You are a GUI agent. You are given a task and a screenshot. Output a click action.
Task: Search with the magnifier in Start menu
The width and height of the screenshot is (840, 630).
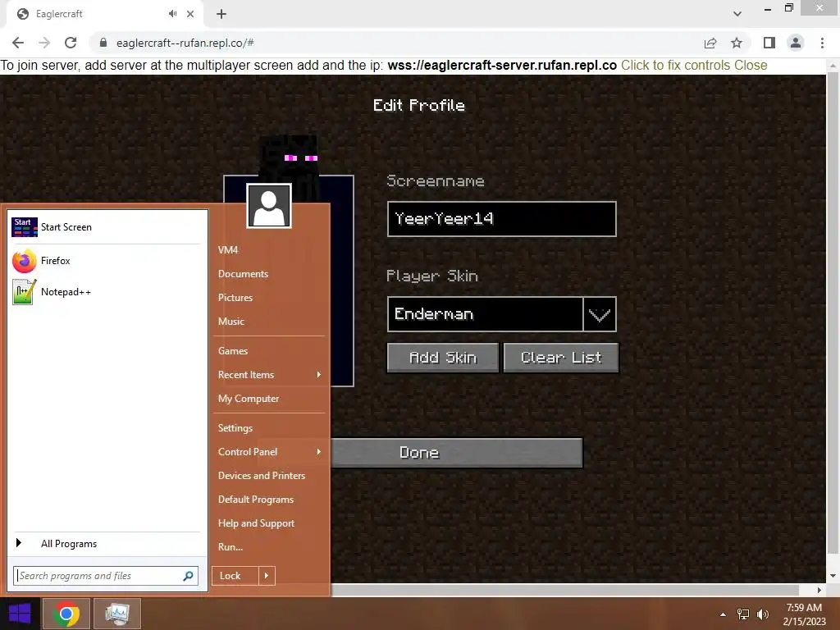pyautogui.click(x=188, y=576)
